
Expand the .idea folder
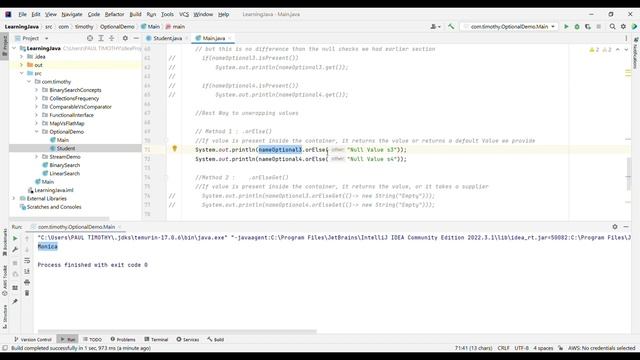22,57
